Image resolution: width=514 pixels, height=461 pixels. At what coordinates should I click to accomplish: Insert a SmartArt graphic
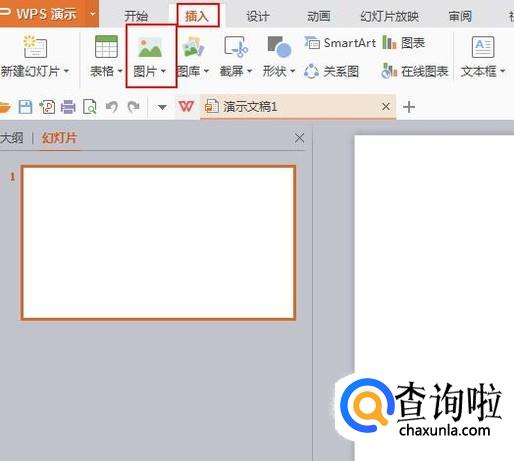pos(340,43)
